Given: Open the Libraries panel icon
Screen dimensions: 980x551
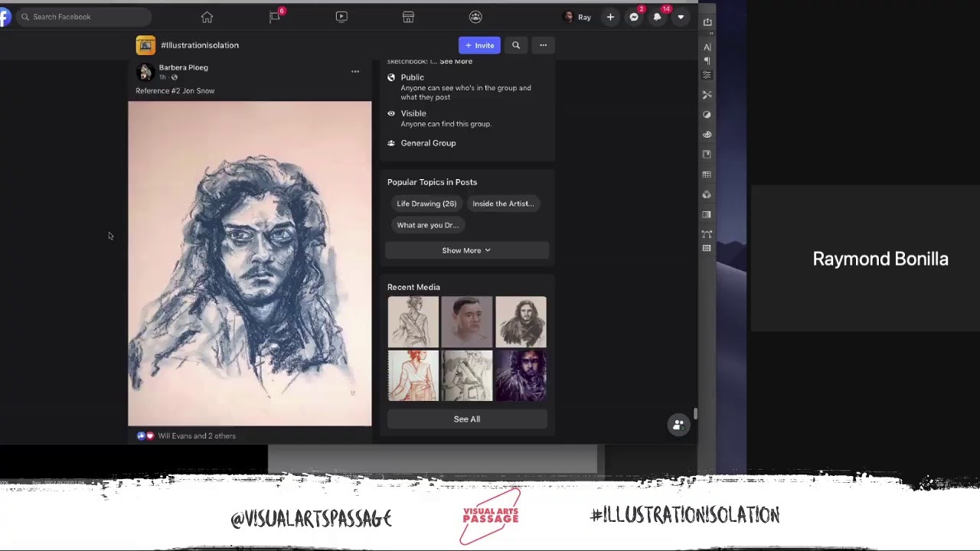Looking at the screenshot, I should 707,155.
